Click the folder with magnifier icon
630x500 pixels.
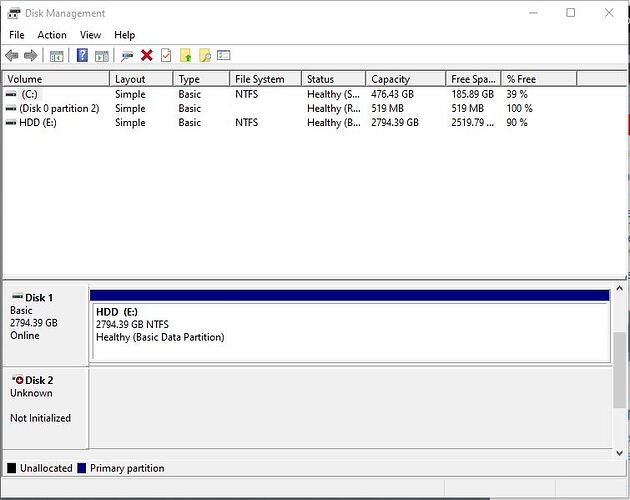point(205,55)
